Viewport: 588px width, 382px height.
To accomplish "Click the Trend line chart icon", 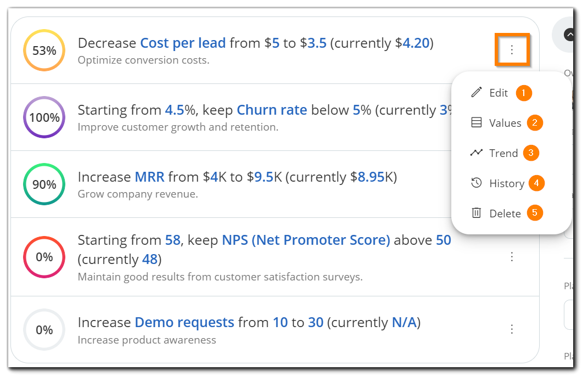I will (476, 153).
